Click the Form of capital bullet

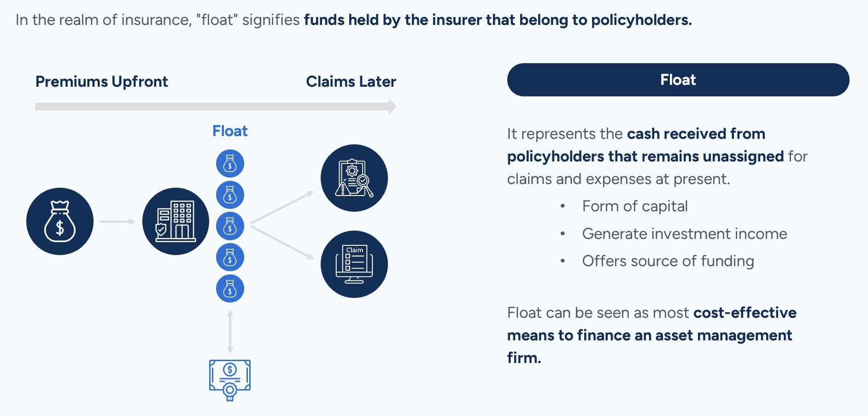click(634, 206)
